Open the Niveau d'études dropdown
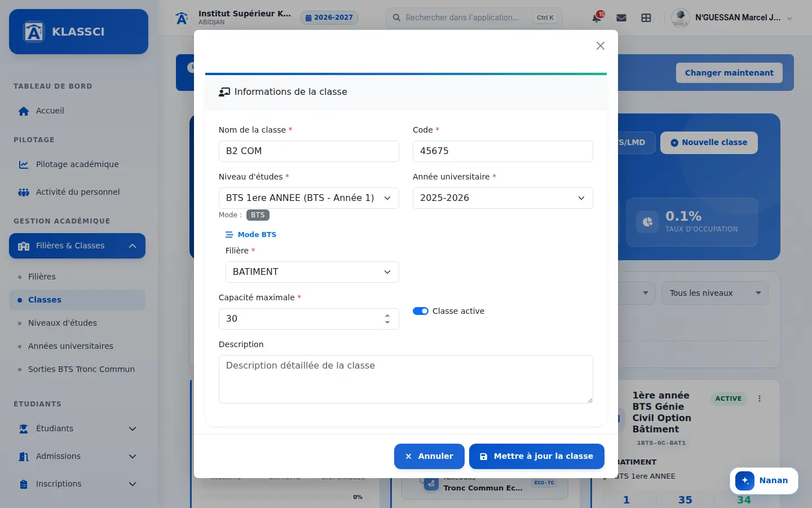 [309, 198]
